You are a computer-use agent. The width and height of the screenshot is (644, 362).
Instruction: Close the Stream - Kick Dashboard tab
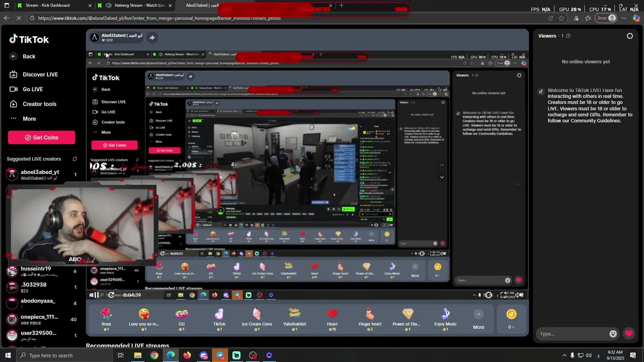click(90, 6)
